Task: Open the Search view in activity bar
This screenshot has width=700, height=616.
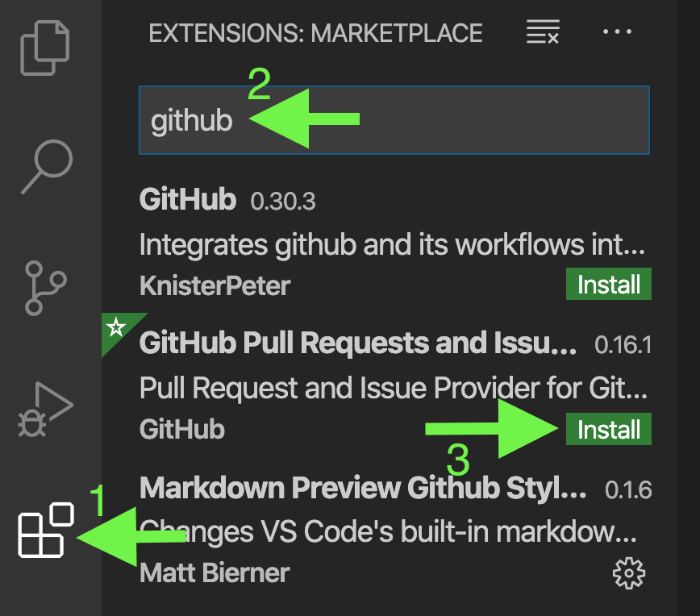Action: click(x=47, y=167)
